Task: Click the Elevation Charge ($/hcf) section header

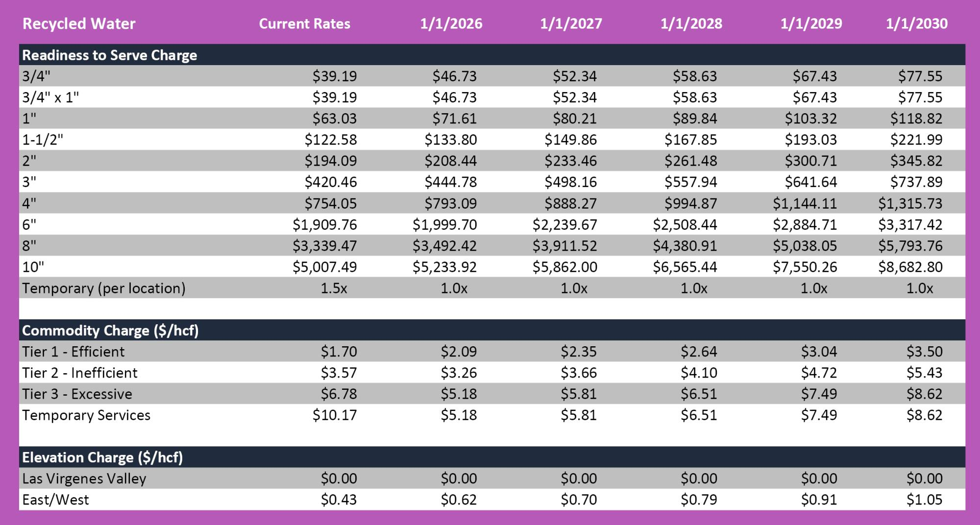Action: pos(102,457)
